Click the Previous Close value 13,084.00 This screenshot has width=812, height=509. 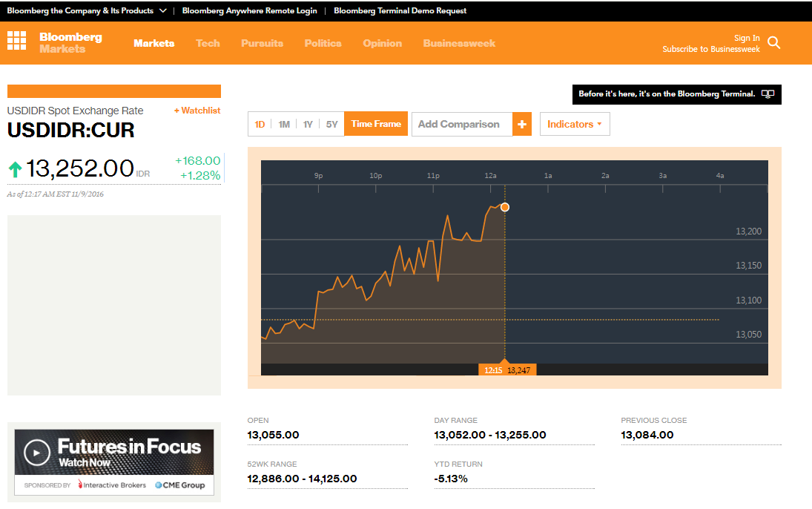pos(647,435)
